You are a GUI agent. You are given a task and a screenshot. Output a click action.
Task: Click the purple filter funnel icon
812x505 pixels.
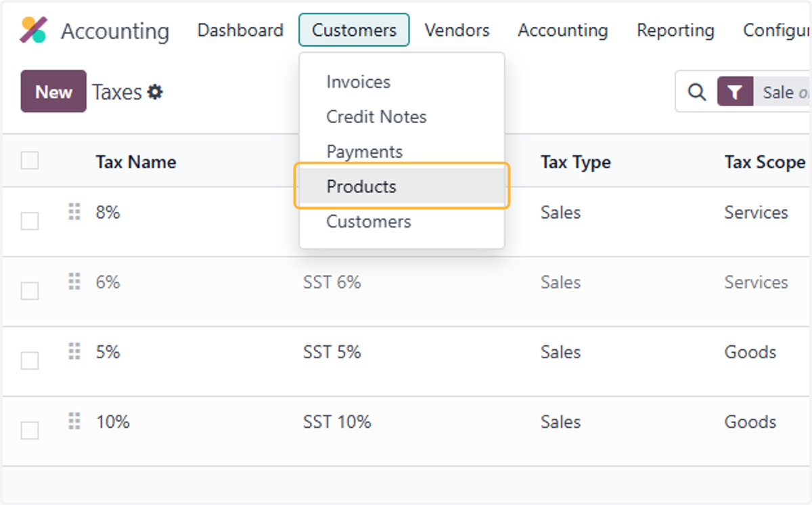(735, 92)
